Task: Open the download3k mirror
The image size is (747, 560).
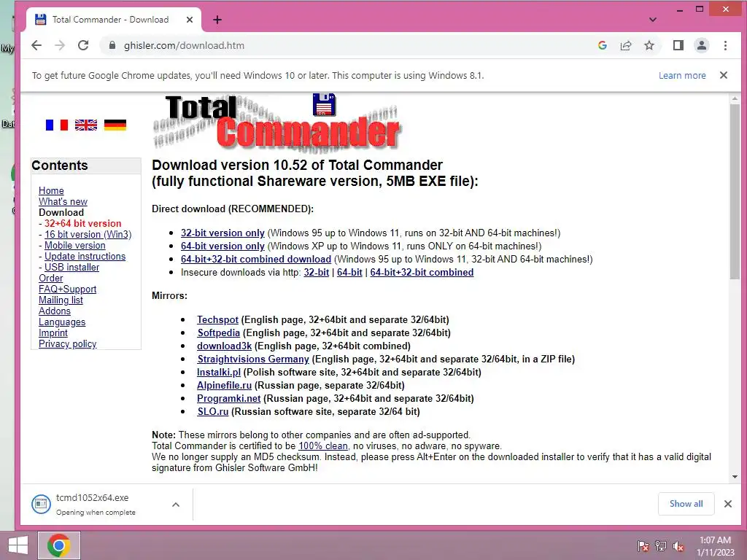Action: coord(225,346)
